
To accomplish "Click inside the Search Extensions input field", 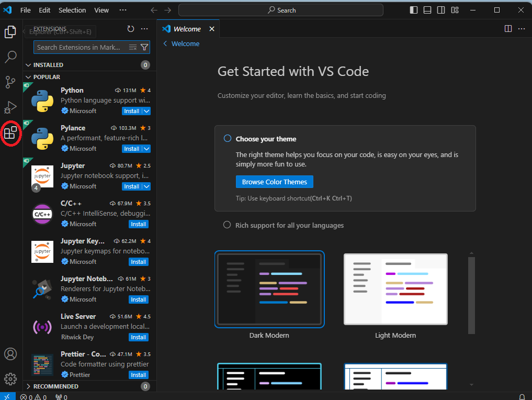I will [78, 47].
